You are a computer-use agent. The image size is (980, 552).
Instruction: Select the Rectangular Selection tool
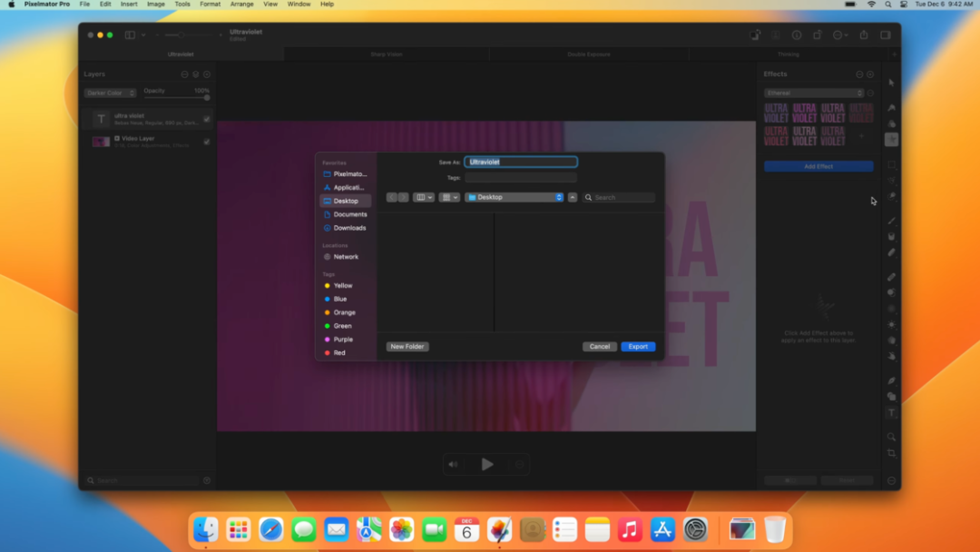coord(891,164)
